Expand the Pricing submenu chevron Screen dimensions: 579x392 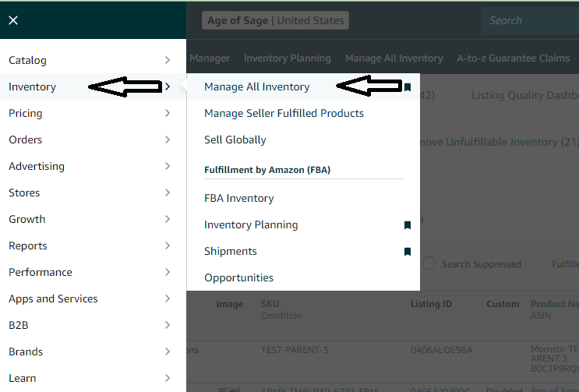tap(168, 113)
